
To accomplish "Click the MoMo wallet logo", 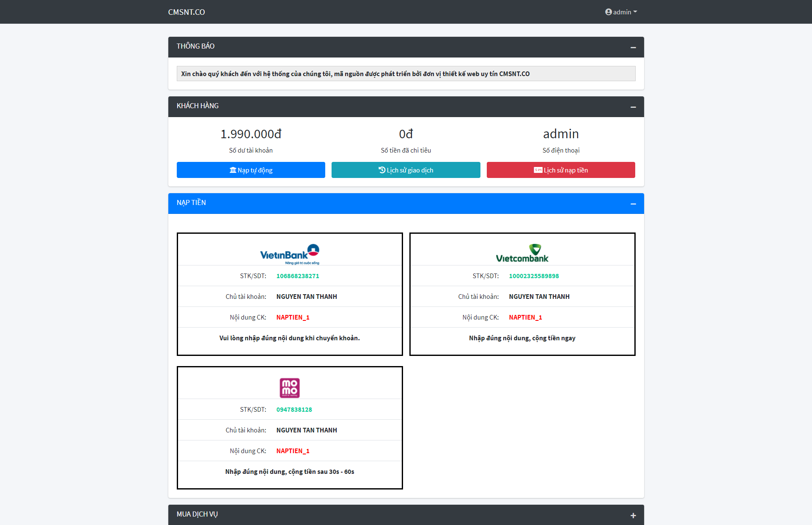I will tap(289, 388).
